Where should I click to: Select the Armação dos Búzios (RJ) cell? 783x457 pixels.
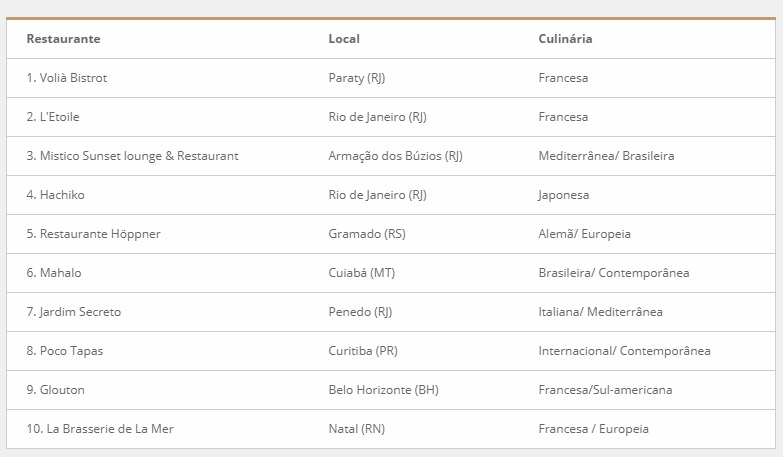click(395, 156)
